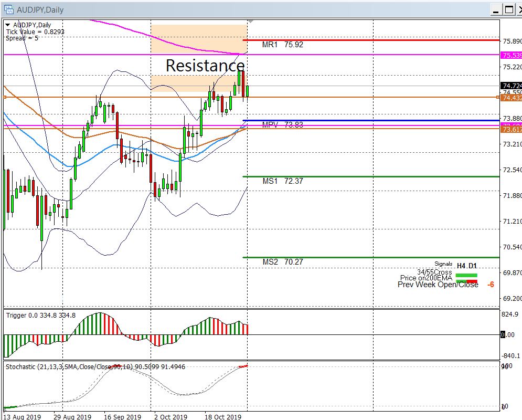Click the green 34/55Cross signal bar
522x420 pixels.
coord(466,275)
